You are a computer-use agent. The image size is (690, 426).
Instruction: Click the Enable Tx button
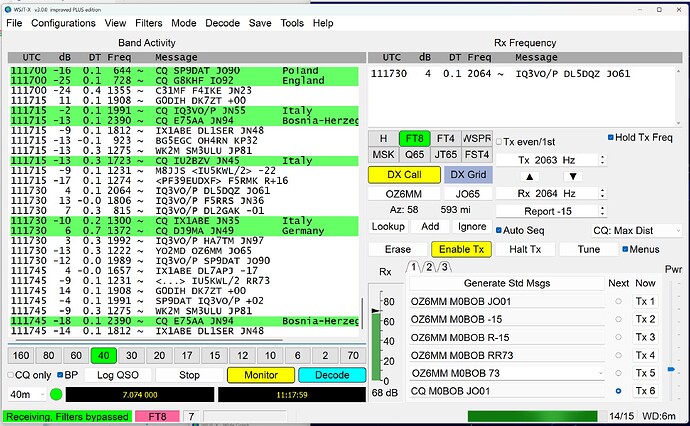461,249
